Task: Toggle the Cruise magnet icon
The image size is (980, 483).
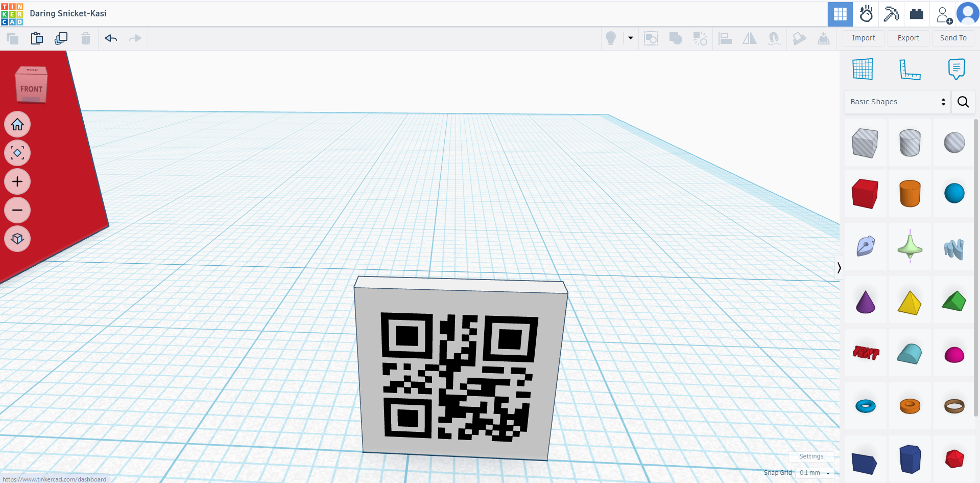Action: coord(774,38)
